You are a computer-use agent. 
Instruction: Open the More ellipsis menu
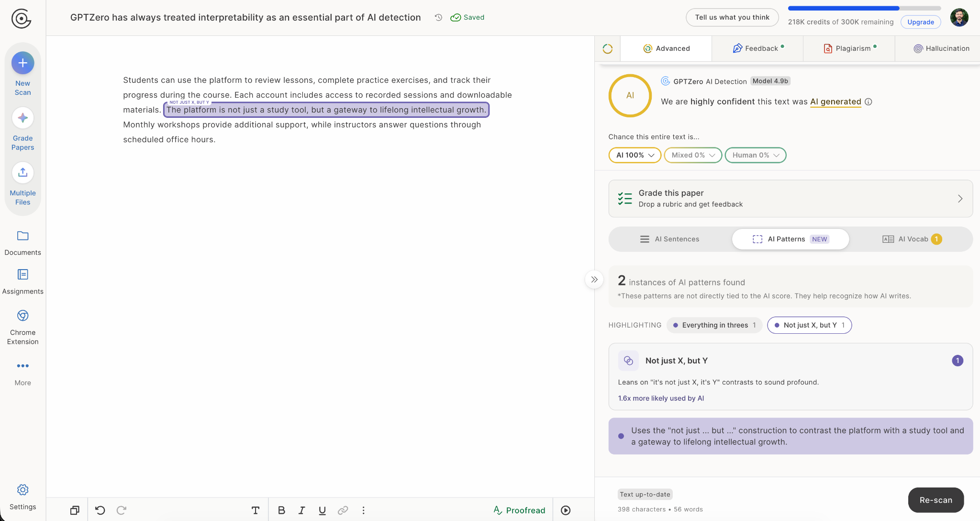tap(22, 366)
